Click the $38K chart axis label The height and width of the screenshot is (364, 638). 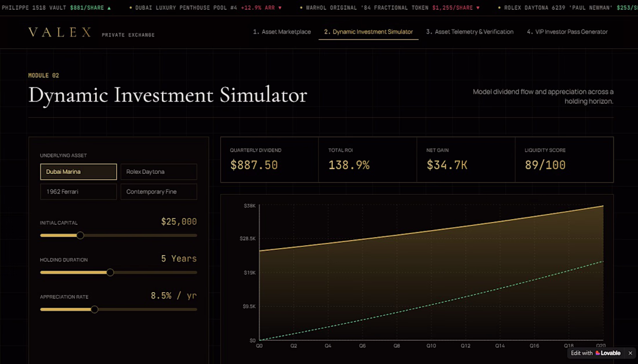pos(250,206)
